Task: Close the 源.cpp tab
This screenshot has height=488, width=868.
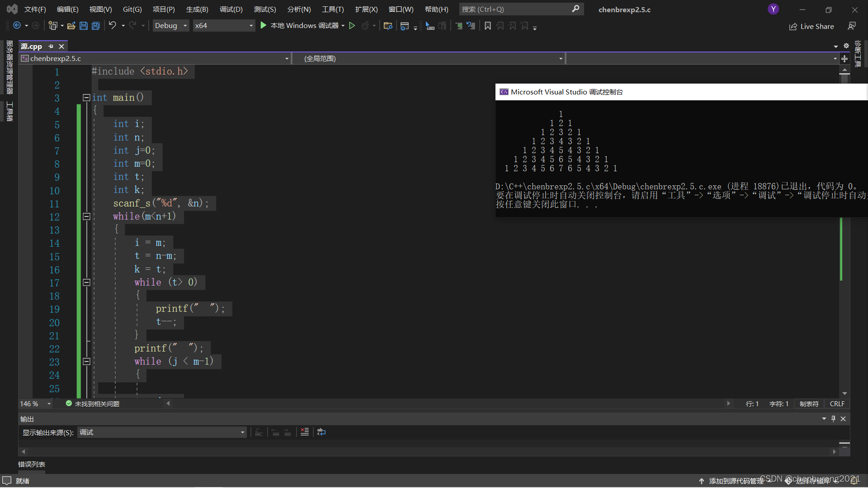Action: pos(61,46)
